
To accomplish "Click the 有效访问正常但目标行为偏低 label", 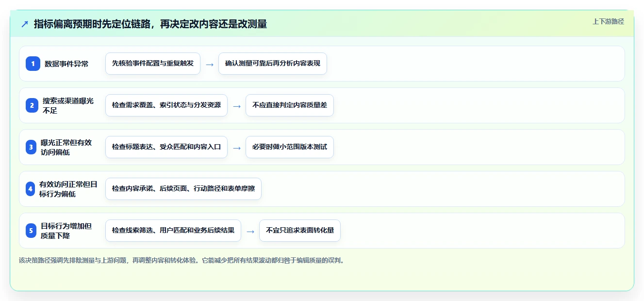I will (x=68, y=189).
